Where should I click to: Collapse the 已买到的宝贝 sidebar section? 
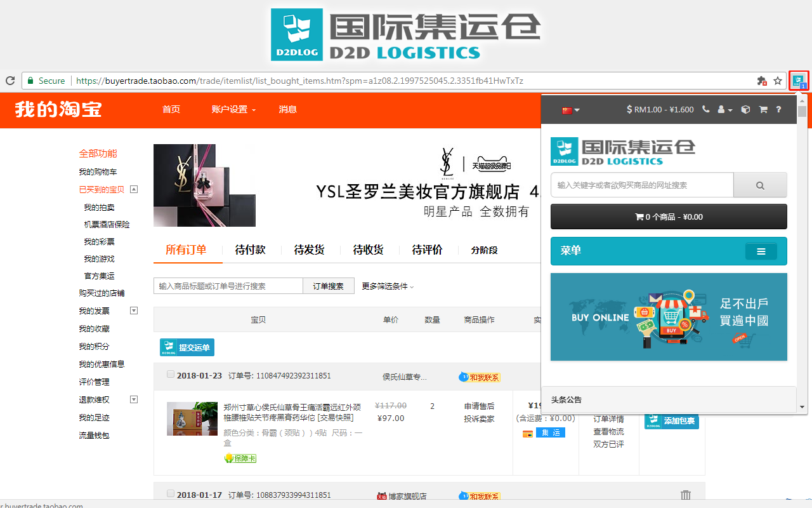(x=134, y=189)
